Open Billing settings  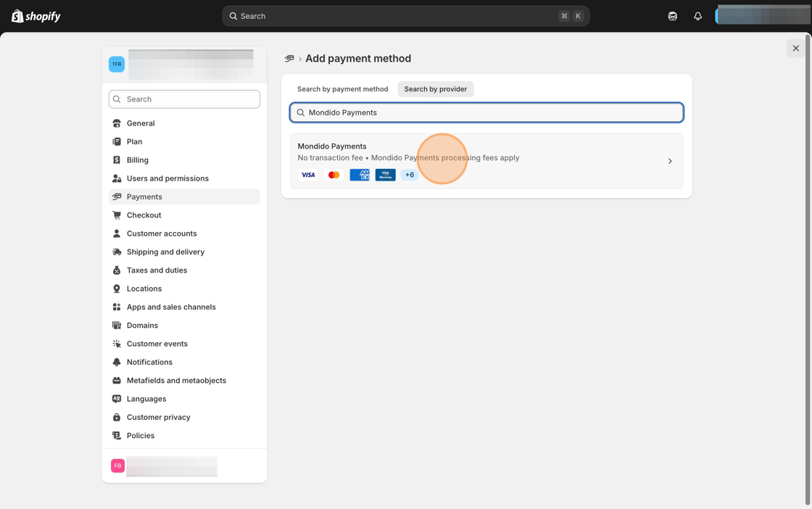[x=184, y=160]
